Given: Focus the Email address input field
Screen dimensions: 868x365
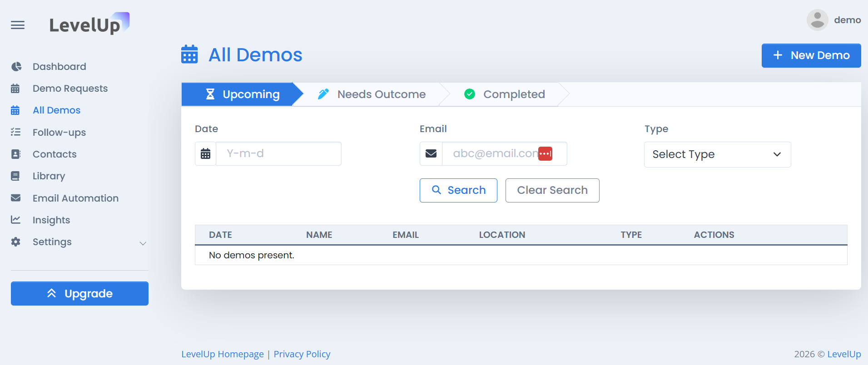Looking at the screenshot, I should (504, 153).
